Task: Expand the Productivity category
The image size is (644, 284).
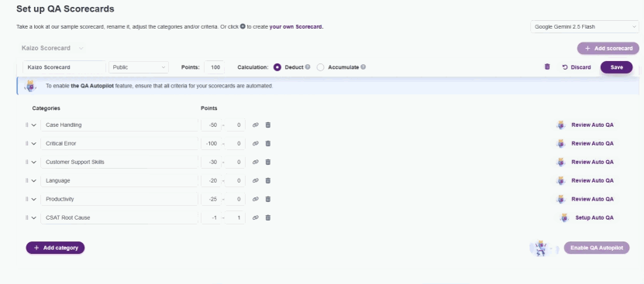Action: (34, 199)
